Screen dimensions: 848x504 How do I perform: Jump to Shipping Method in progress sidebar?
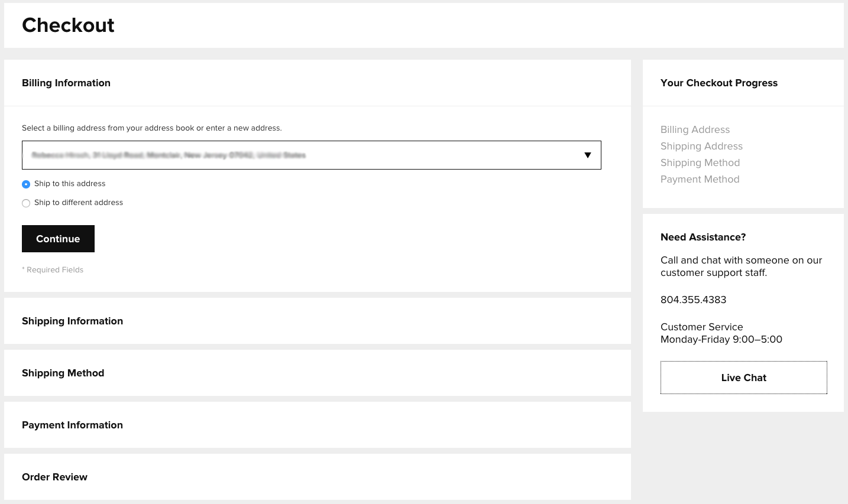pyautogui.click(x=700, y=162)
